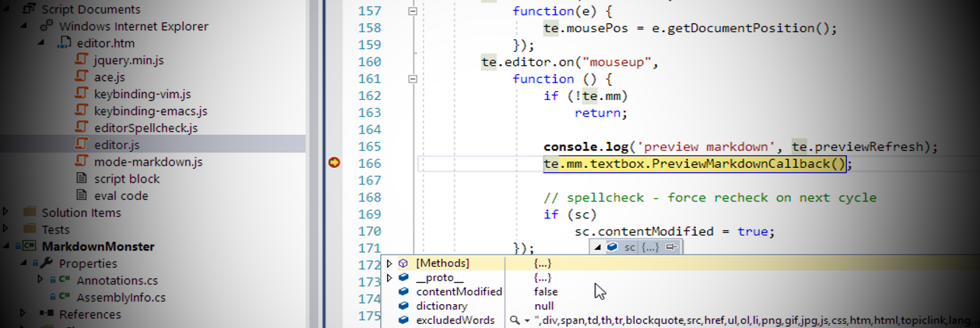Click the contentModified value false

pos(545,292)
